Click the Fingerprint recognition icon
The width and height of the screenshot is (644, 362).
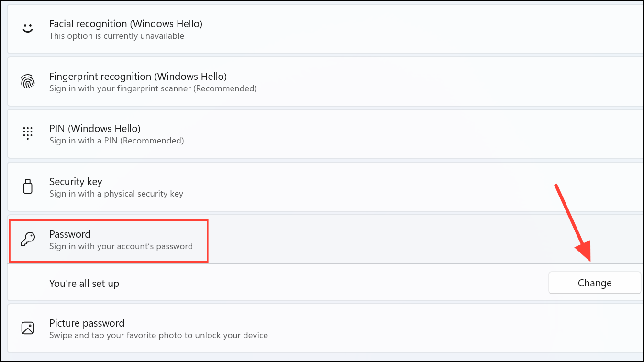28,81
